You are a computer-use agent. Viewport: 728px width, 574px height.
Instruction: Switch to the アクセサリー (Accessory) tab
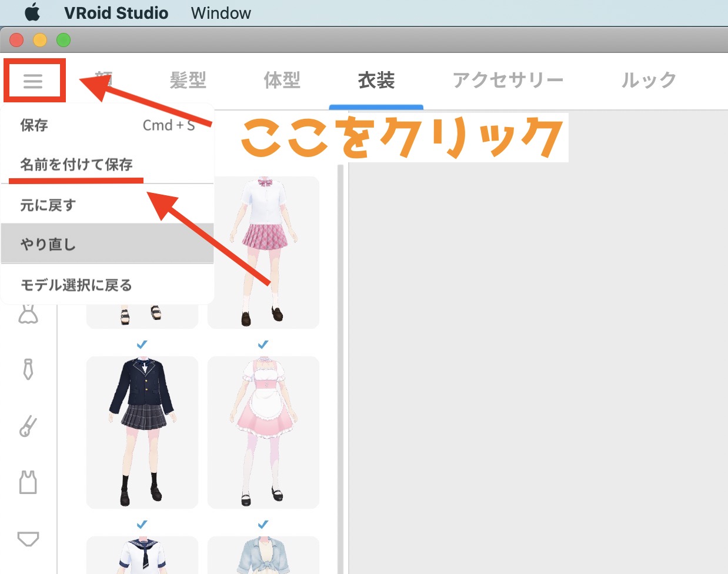pos(508,81)
